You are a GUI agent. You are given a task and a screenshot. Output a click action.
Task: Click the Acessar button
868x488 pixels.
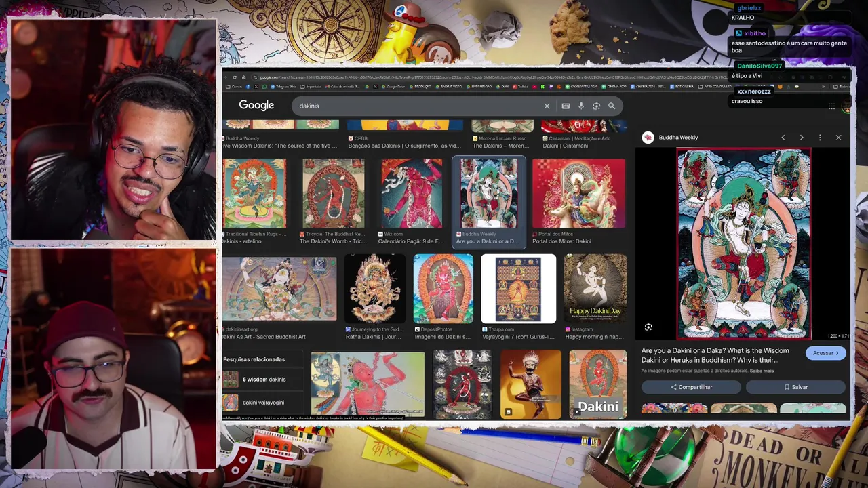[x=825, y=353]
